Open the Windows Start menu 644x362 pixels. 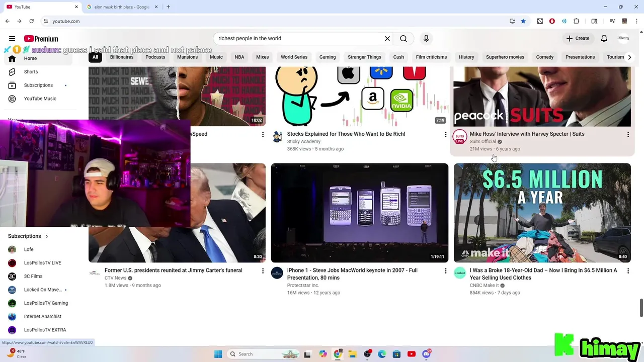coord(218,354)
